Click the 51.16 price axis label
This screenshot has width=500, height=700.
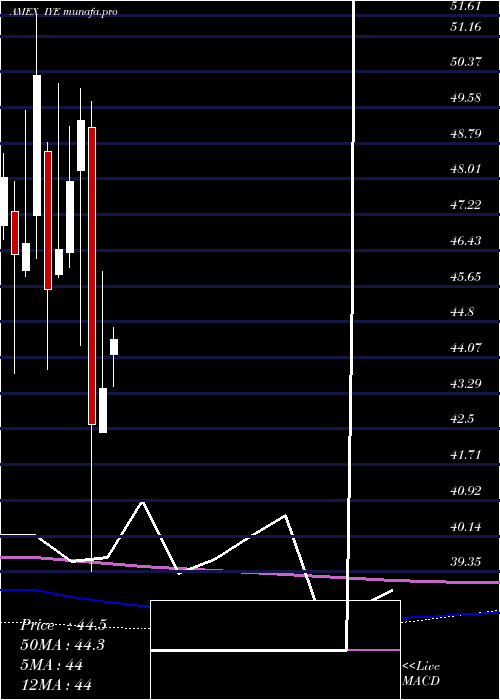click(x=466, y=27)
